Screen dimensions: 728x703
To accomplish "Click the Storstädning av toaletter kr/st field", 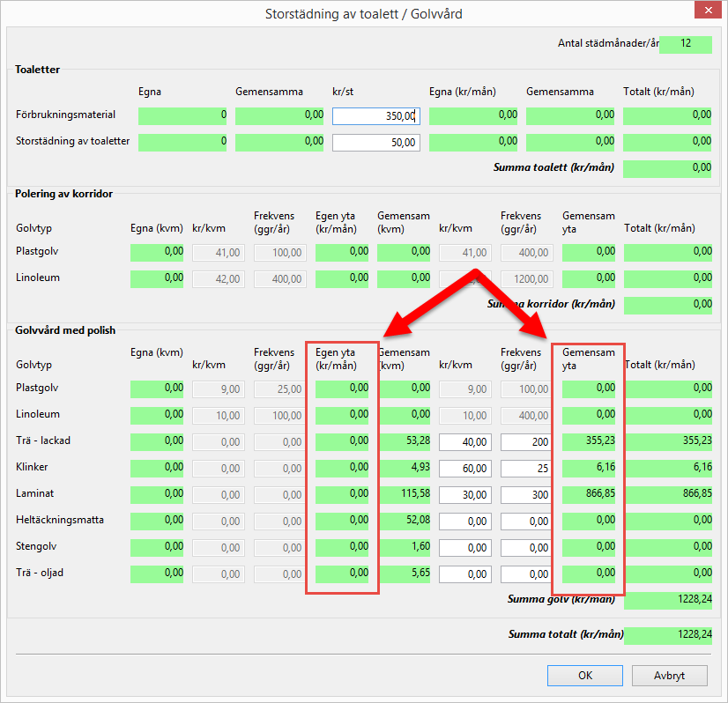I will [x=375, y=143].
